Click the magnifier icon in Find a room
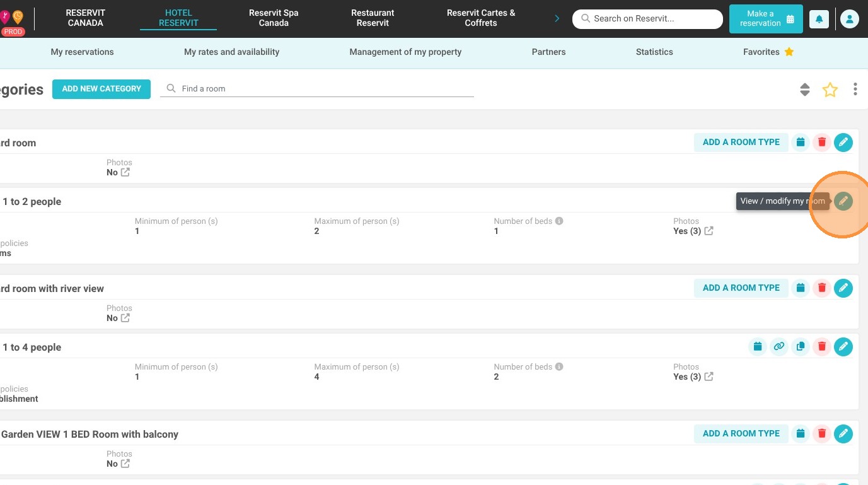 click(x=171, y=89)
